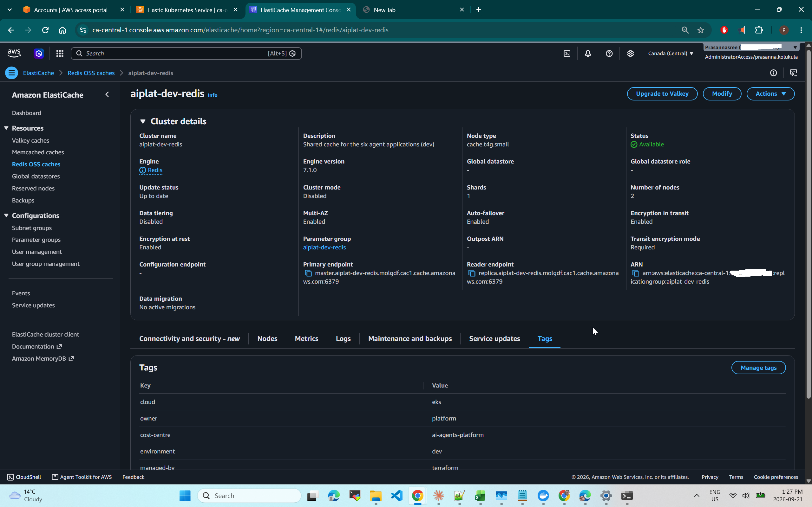
Task: Copy the cluster ARN
Action: point(635,273)
